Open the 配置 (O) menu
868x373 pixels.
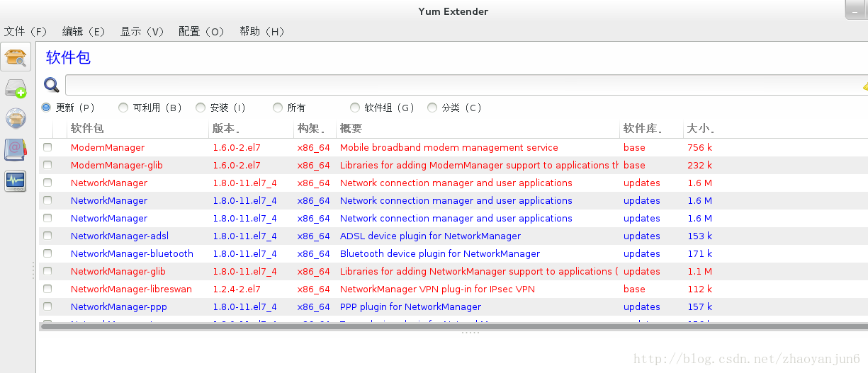click(x=201, y=31)
